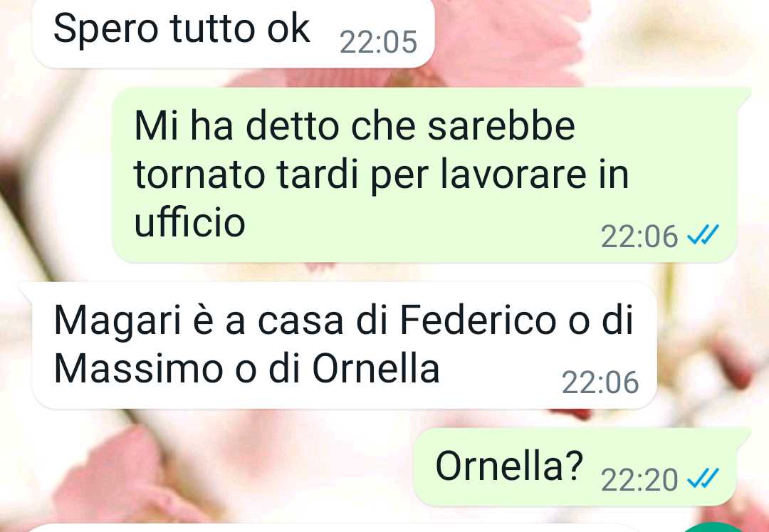
Task: Tap the double check marks next to 22:06
Action: 703,235
